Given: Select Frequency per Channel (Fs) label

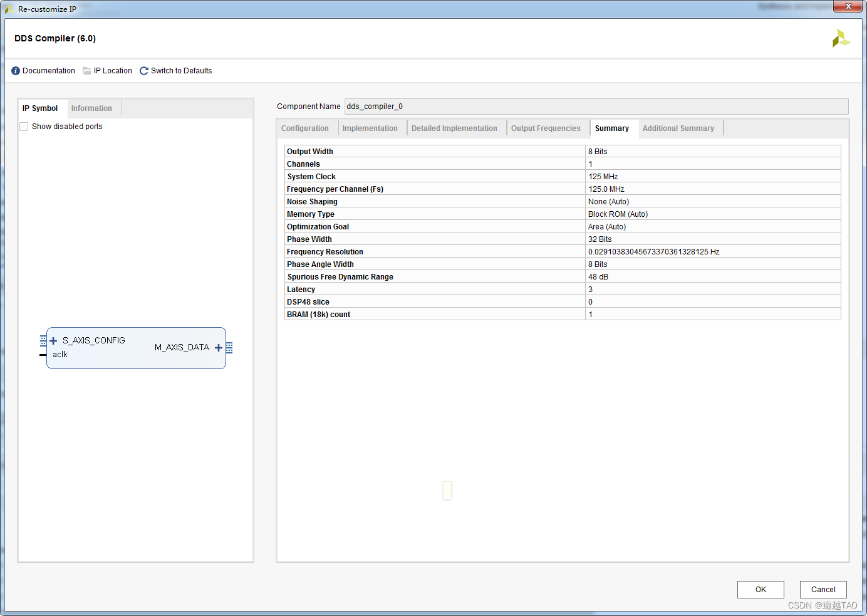Looking at the screenshot, I should (x=335, y=189).
